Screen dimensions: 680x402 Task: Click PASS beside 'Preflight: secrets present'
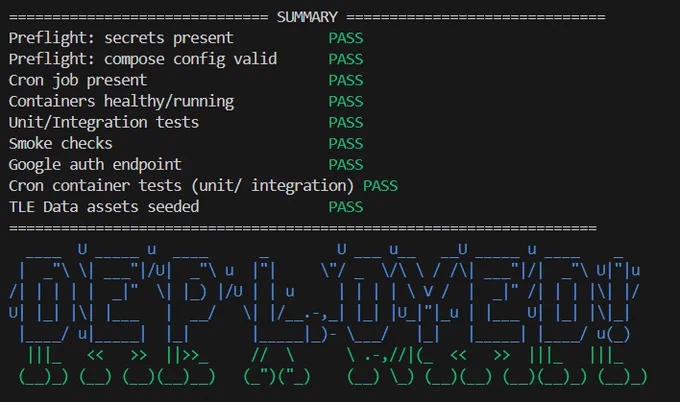[x=346, y=38]
